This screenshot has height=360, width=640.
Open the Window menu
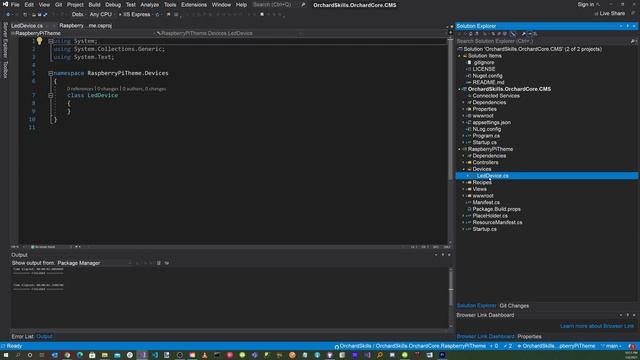(x=221, y=5)
